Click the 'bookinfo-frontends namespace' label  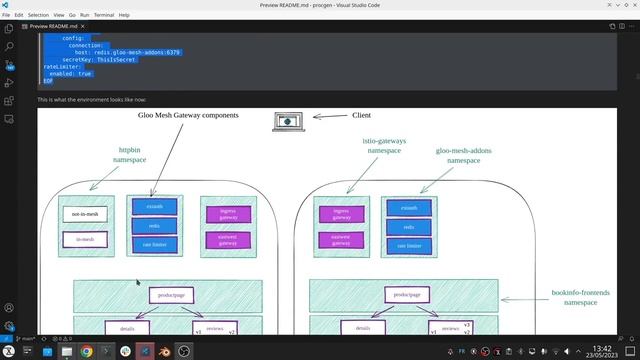click(580, 298)
